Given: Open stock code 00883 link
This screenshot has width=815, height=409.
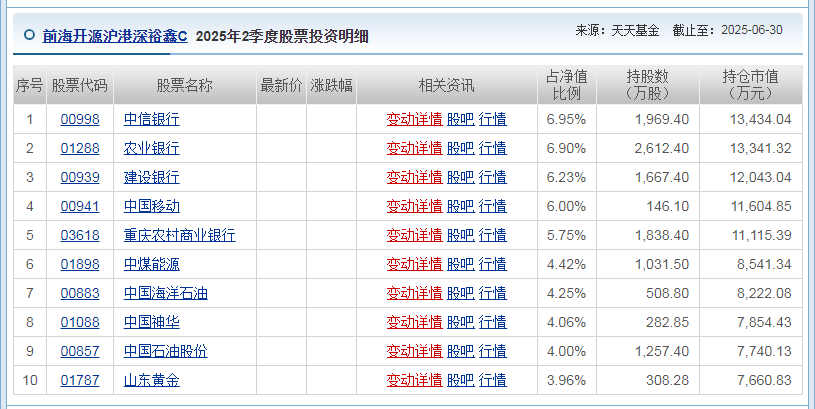Looking at the screenshot, I should (x=80, y=294).
